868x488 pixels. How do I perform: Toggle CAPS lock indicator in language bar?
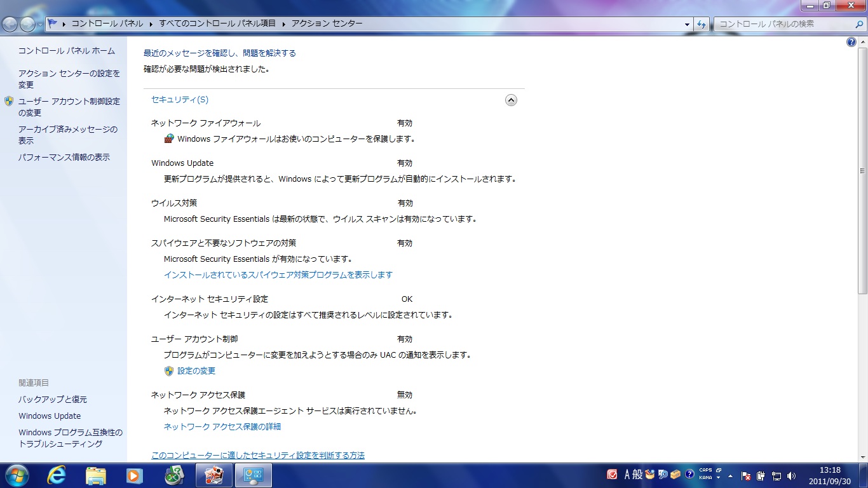(x=705, y=470)
